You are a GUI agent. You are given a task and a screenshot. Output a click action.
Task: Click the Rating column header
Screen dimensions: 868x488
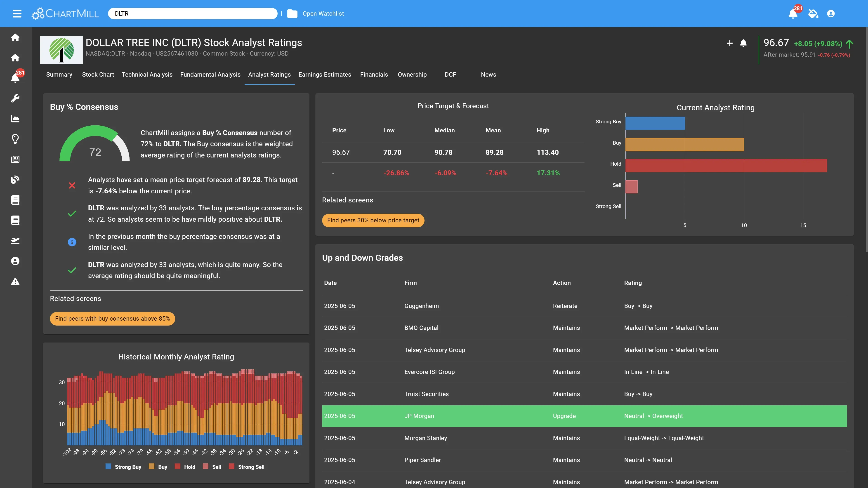tap(633, 283)
